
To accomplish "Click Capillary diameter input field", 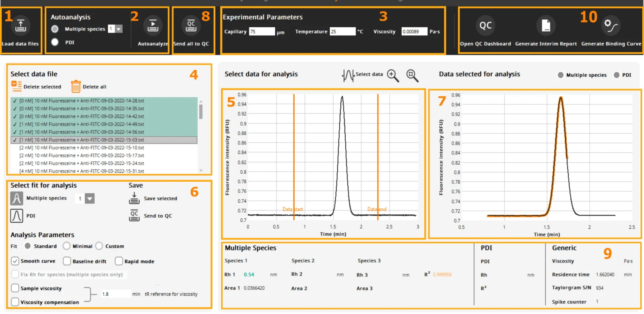I will point(262,31).
